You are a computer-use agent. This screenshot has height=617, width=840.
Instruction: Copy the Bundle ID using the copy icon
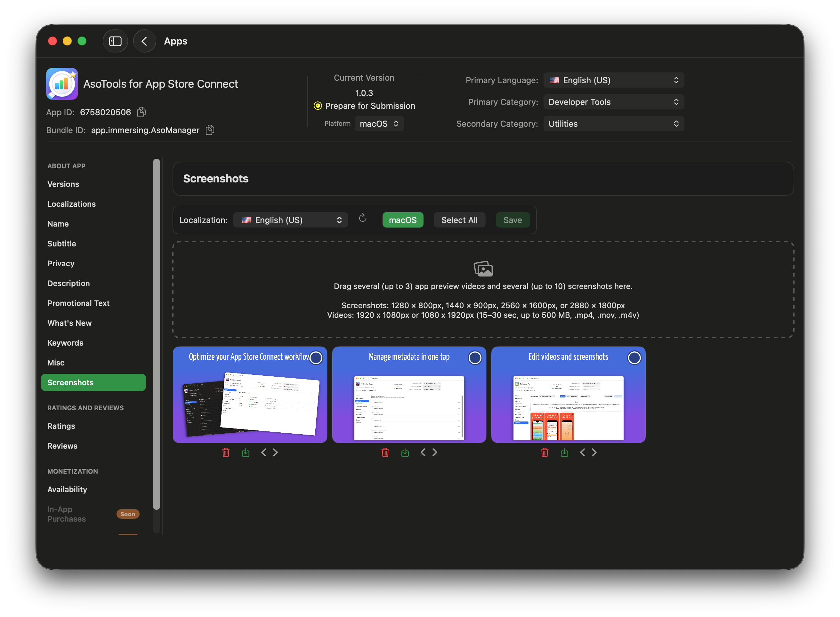[x=210, y=130]
